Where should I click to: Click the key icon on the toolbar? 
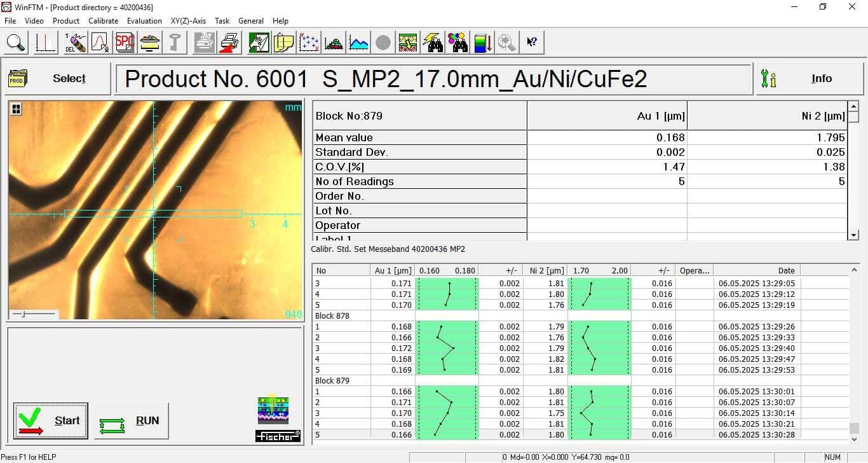pyautogui.click(x=173, y=42)
